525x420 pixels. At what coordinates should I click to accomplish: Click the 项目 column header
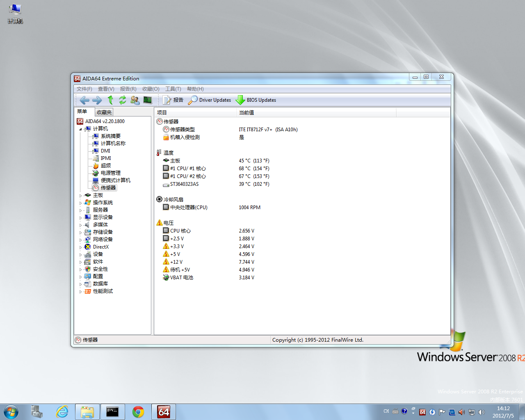(x=196, y=112)
